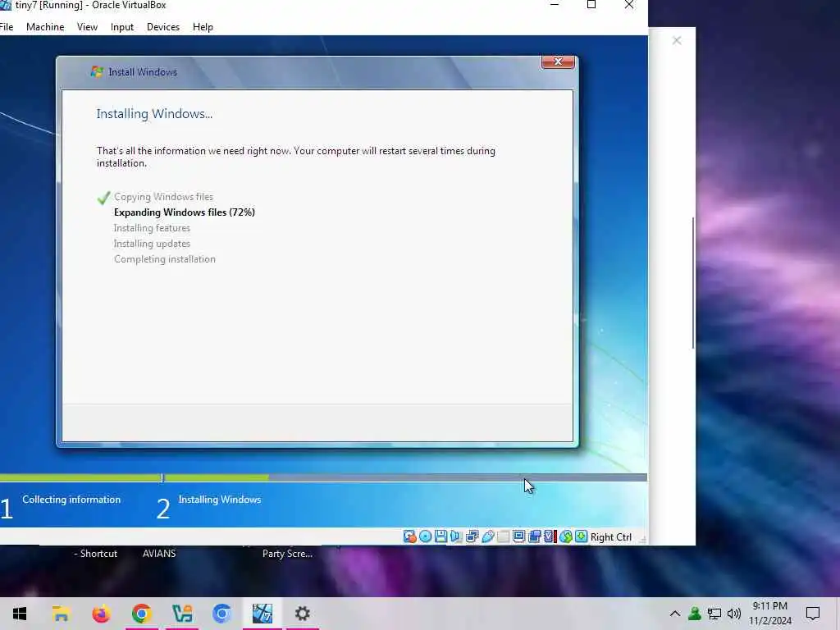Image resolution: width=840 pixels, height=630 pixels.
Task: Click the optical drive indicator icon
Action: 426,536
